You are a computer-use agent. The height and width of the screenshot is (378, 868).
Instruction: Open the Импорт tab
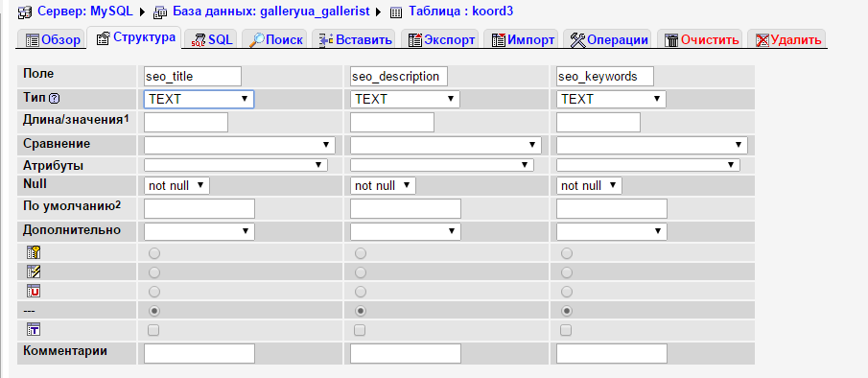pos(523,39)
